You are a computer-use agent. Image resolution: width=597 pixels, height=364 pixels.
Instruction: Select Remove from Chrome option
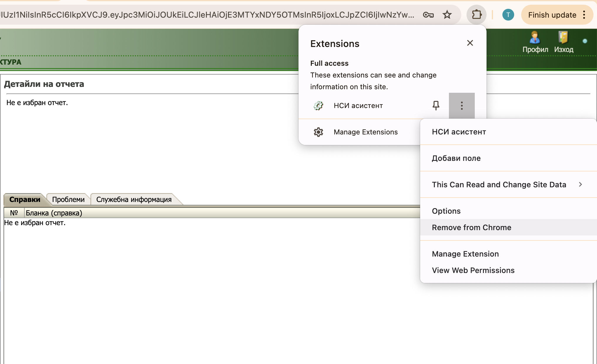click(x=471, y=227)
